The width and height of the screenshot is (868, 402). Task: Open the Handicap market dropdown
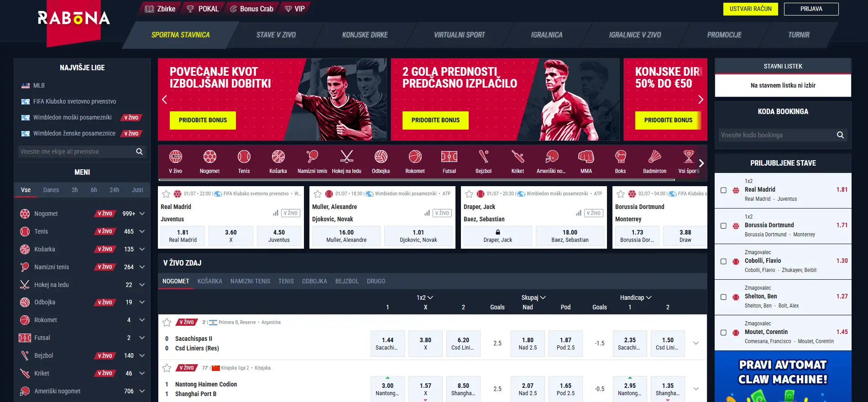coord(636,298)
